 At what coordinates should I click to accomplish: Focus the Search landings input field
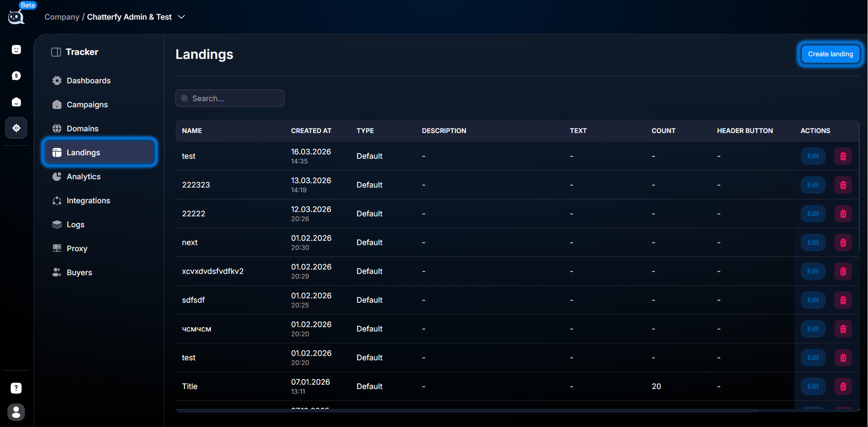click(x=230, y=98)
